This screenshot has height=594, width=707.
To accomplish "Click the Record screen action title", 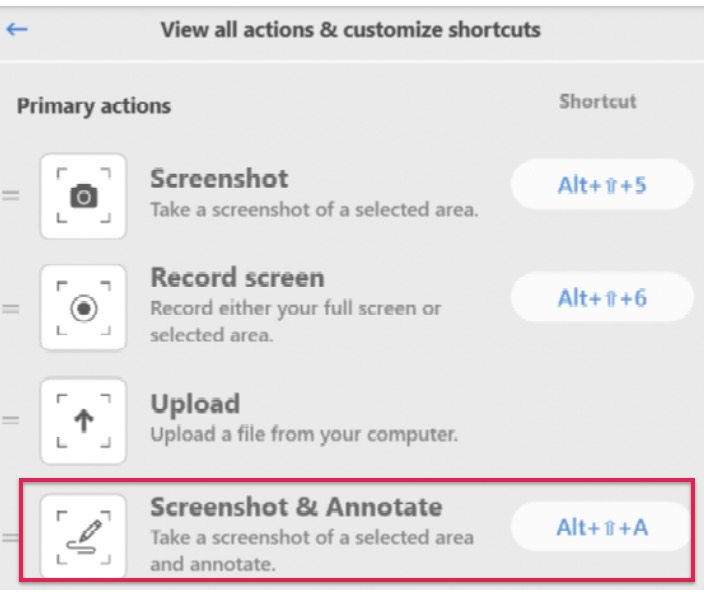I will [237, 277].
